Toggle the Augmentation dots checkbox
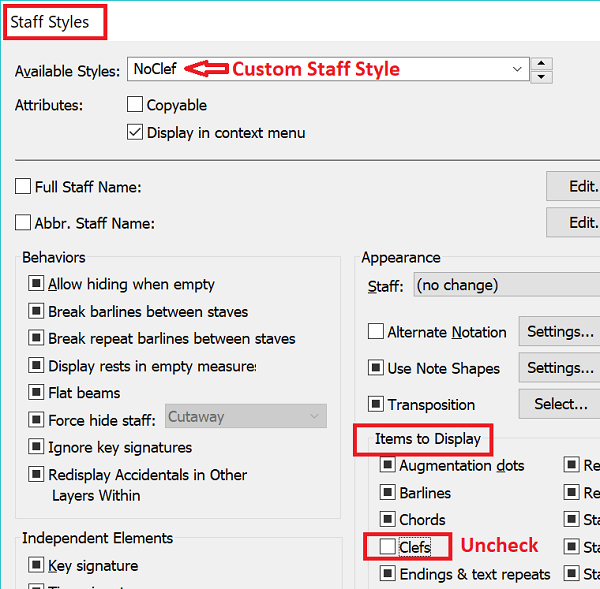The image size is (600, 589). 388,466
